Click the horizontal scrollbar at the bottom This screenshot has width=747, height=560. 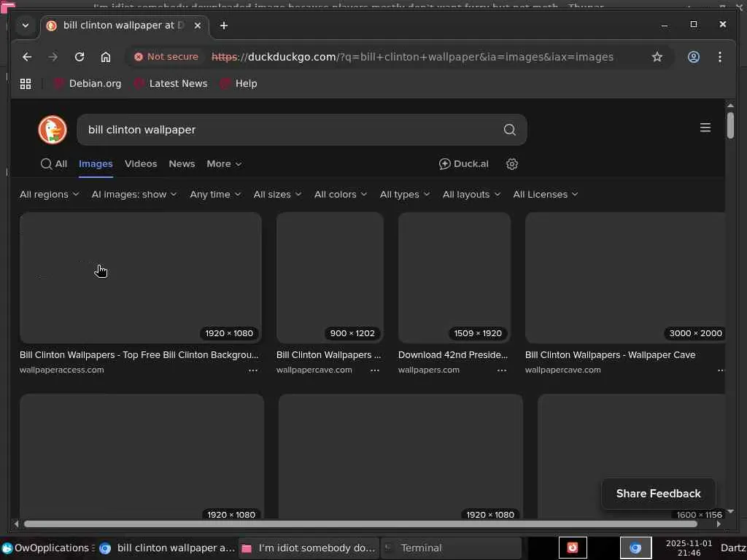click(360, 524)
